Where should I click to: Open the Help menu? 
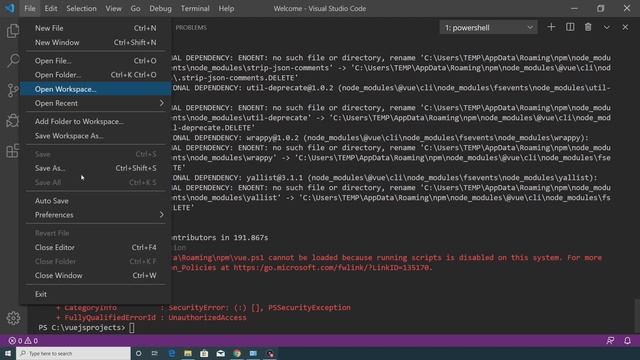[x=226, y=8]
